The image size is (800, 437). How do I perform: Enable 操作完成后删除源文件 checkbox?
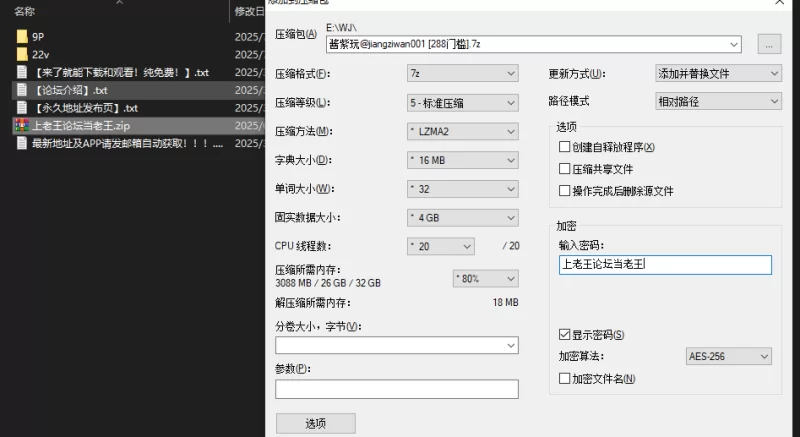(x=564, y=191)
